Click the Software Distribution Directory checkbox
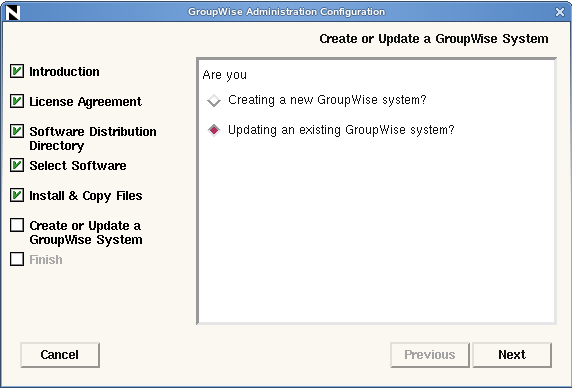572x389 pixels. click(x=17, y=131)
